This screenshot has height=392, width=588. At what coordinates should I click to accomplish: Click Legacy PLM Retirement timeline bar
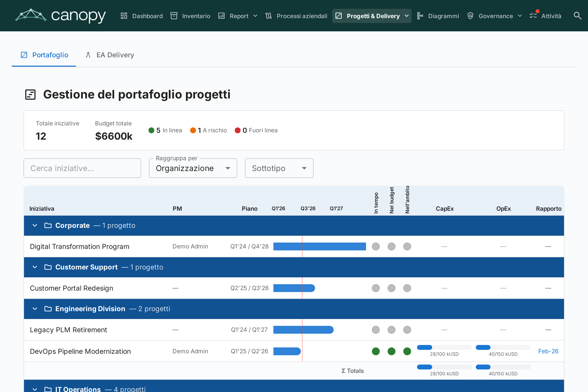point(304,330)
